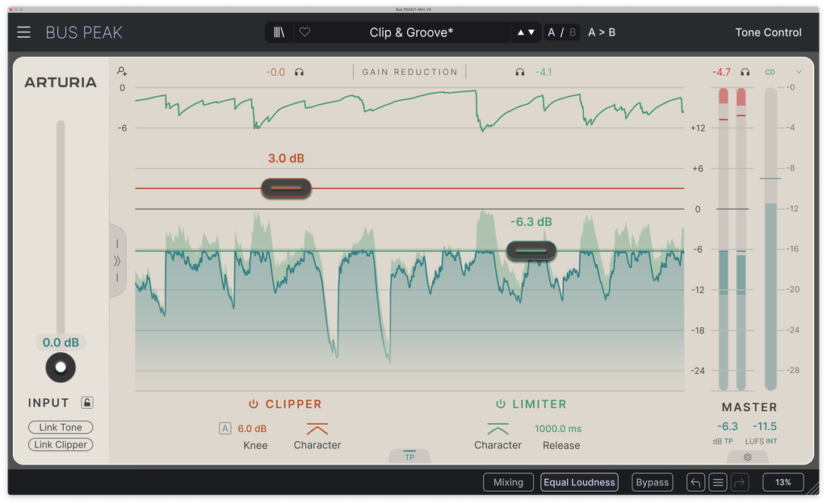Screen dimensions: 827x504
Task: Open the hamburger main menu
Action: [x=23, y=32]
